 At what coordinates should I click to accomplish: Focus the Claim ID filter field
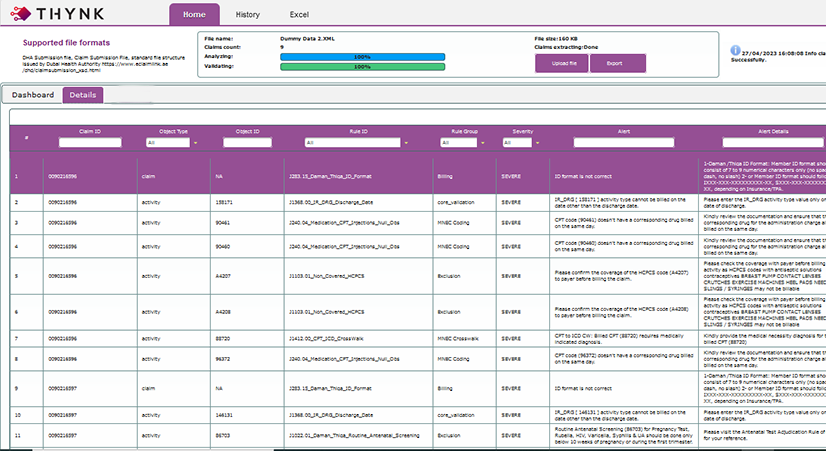pyautogui.click(x=91, y=143)
